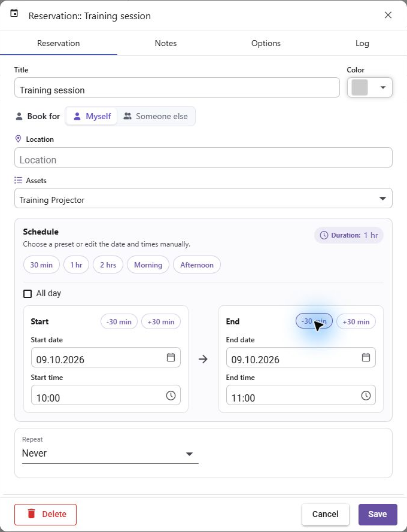Apply the Morning preset
Image resolution: width=407 pixels, height=532 pixels.
click(148, 265)
